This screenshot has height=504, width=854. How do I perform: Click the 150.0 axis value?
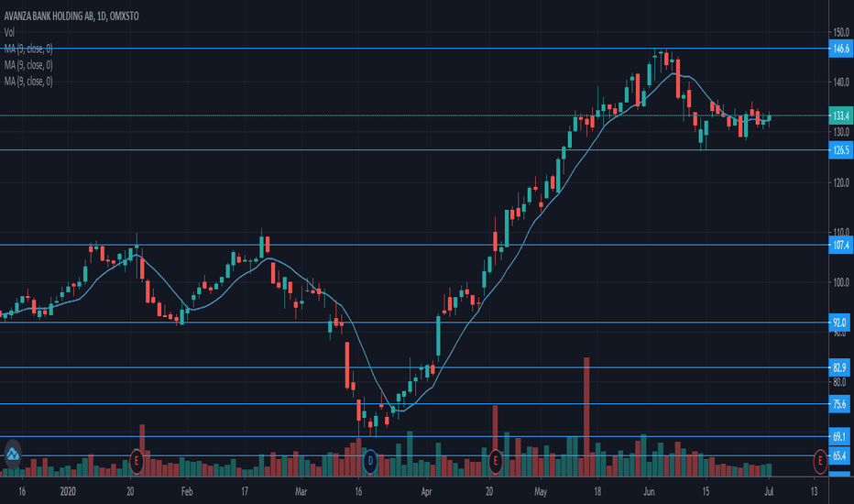[840, 33]
